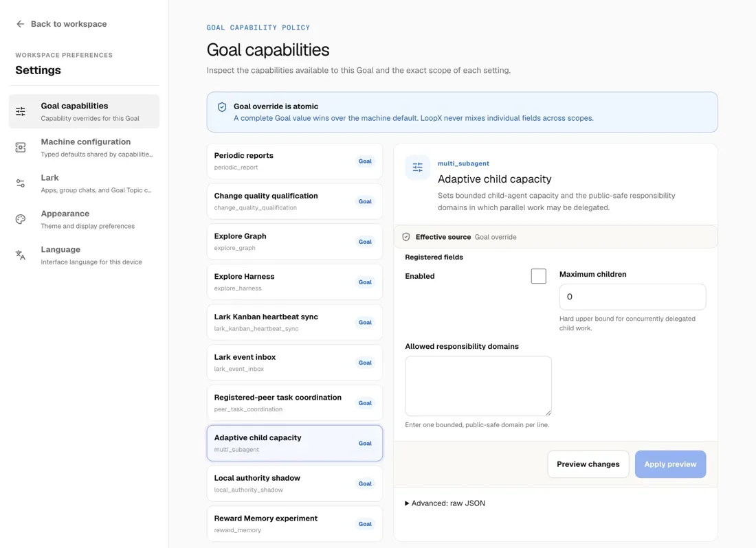The height and width of the screenshot is (548, 756).
Task: Click the multi_subagent label in detail header
Action: pyautogui.click(x=463, y=163)
